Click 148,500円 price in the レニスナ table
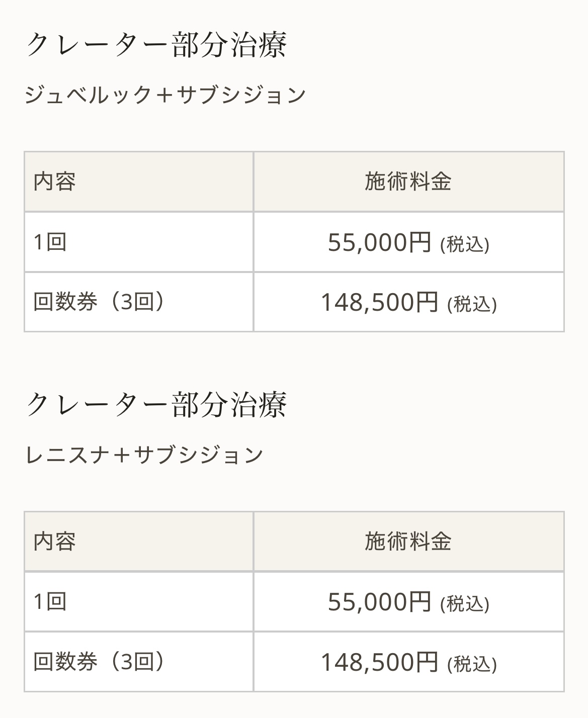The width and height of the screenshot is (588, 718). [x=379, y=662]
